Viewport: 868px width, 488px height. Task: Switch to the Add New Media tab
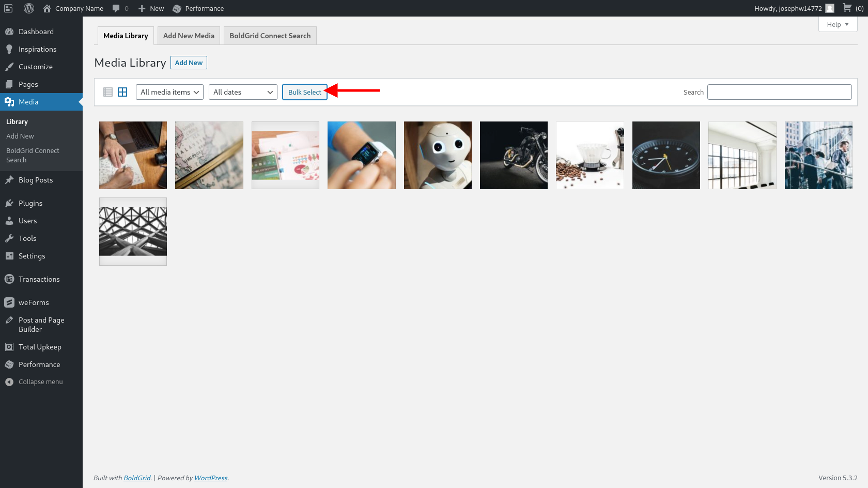(189, 35)
